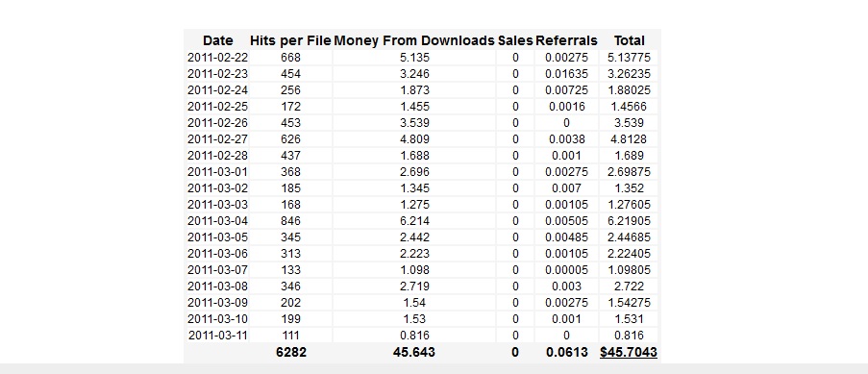Click the Hits per File column header
Screen dimensions: 868x374
[x=290, y=40]
